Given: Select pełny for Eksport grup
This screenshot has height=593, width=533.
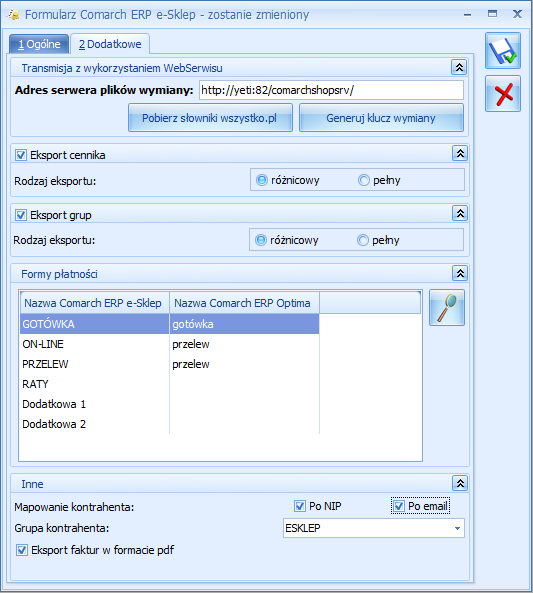Looking at the screenshot, I should tap(362, 240).
